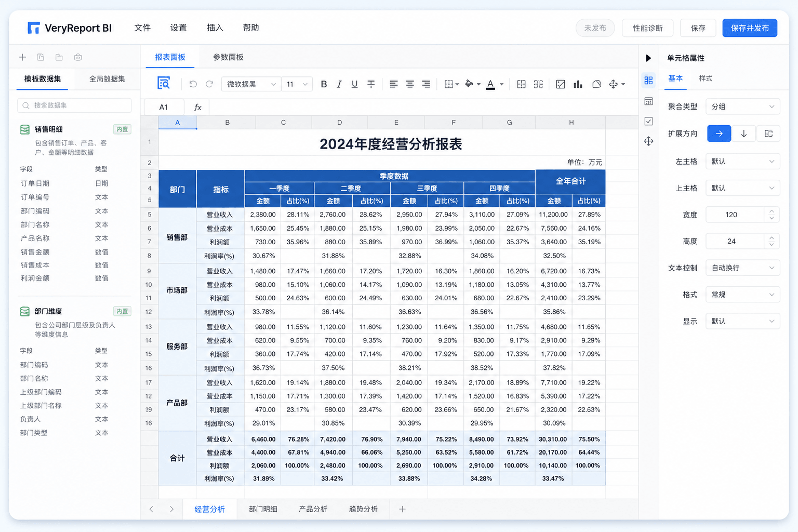Click the fx formula icon
798x532 pixels.
click(197, 107)
